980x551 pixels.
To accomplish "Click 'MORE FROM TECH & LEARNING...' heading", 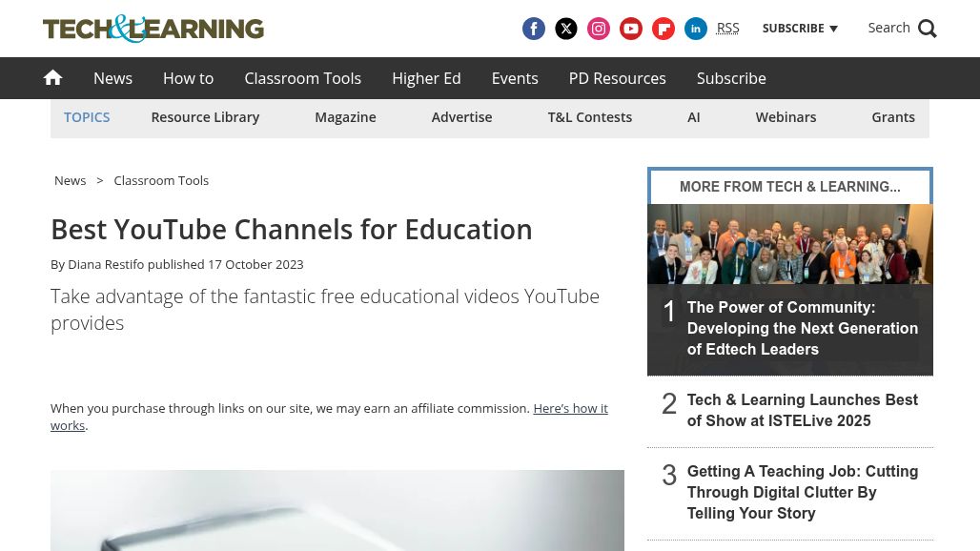I will (x=790, y=187).
